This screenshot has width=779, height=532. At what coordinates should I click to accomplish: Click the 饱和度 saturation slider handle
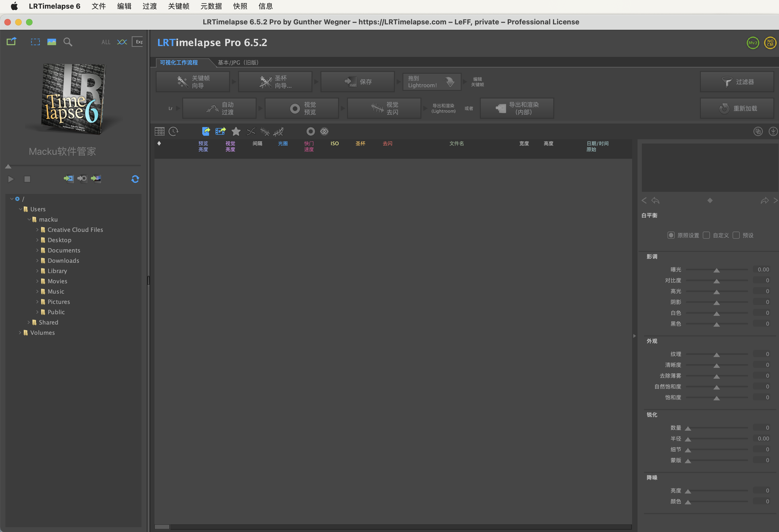(717, 398)
